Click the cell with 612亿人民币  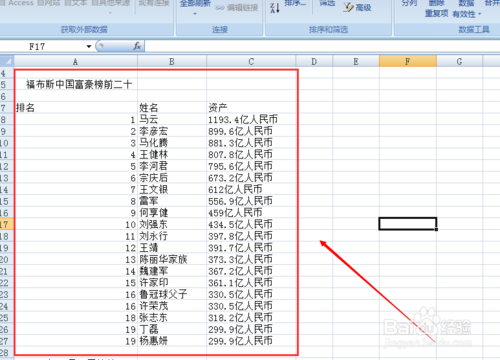point(251,189)
